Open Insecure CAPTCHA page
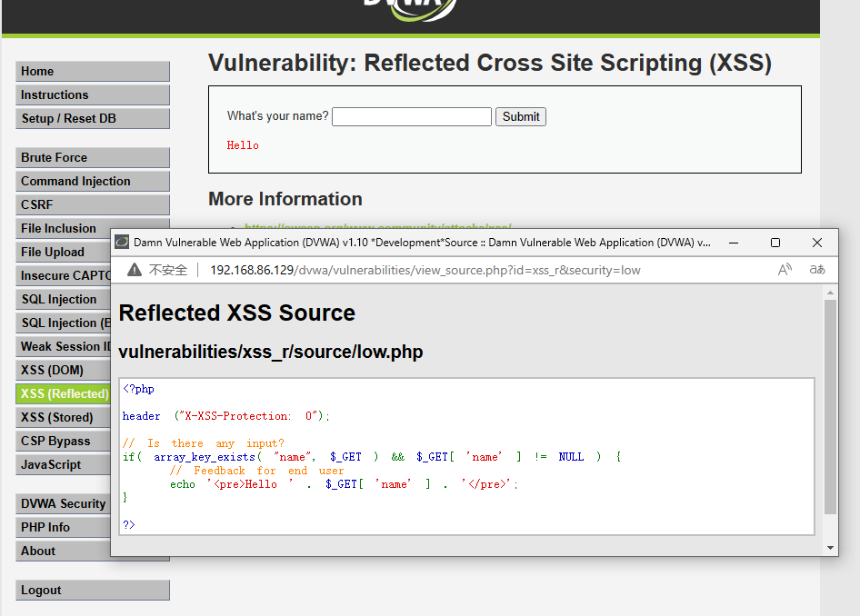 tap(64, 275)
